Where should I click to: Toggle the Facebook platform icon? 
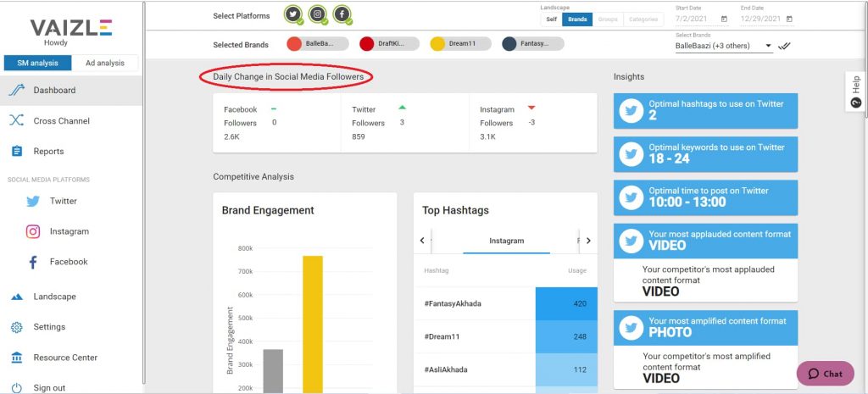342,15
